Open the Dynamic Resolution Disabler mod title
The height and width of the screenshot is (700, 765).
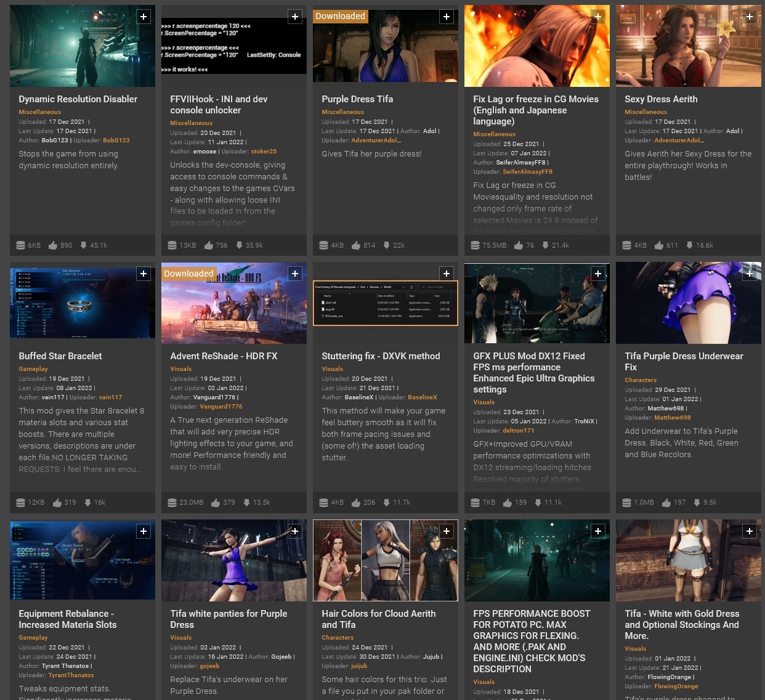78,99
